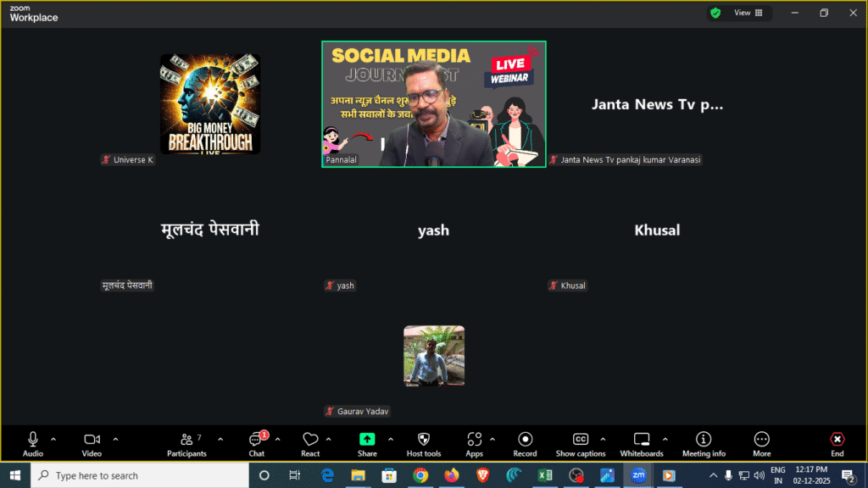Open the Apps icon in toolbar
This screenshot has height=488, width=868.
click(x=474, y=440)
